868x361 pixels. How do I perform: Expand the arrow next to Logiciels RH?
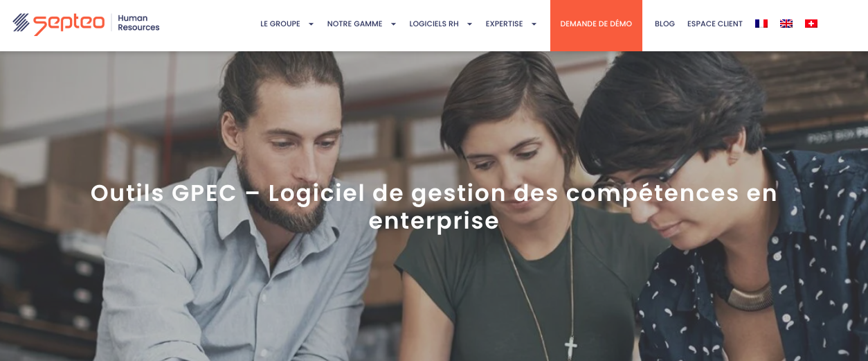click(x=469, y=24)
